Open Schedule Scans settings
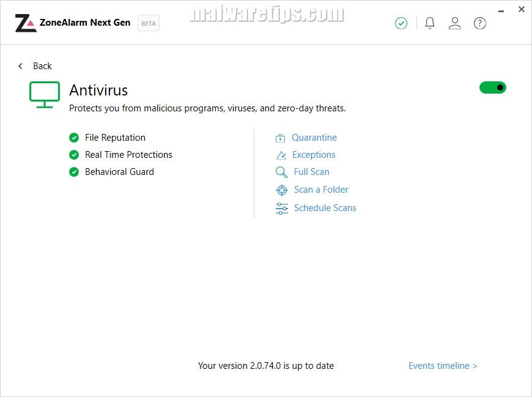 coord(325,207)
